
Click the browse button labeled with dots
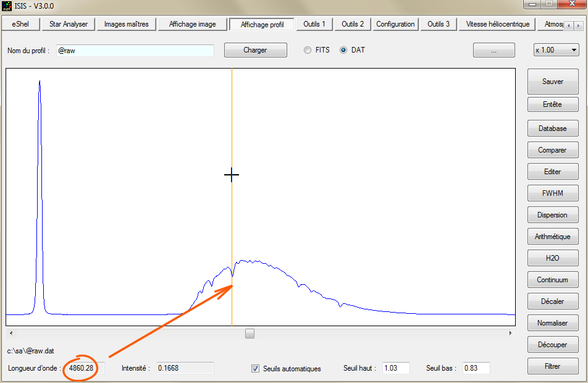pos(493,51)
